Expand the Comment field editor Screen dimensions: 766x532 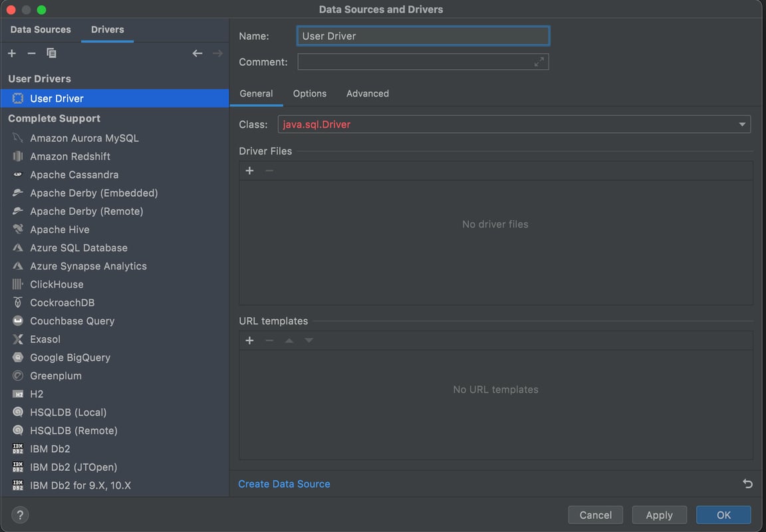tap(539, 62)
